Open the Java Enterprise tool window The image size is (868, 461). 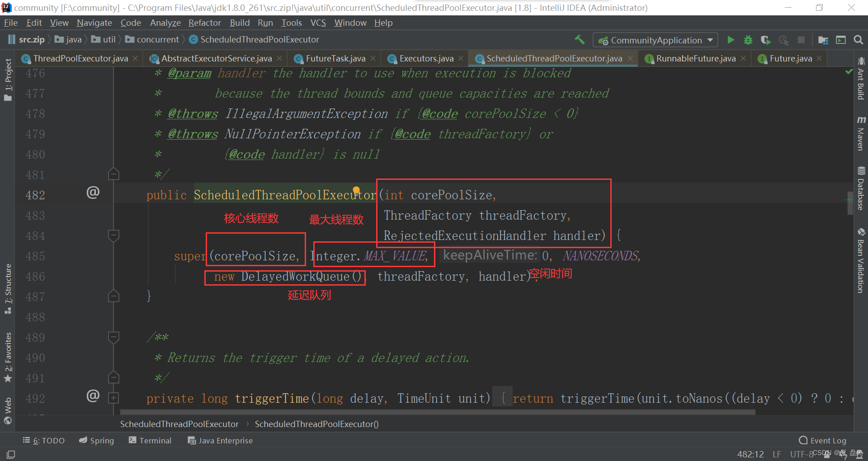click(220, 440)
